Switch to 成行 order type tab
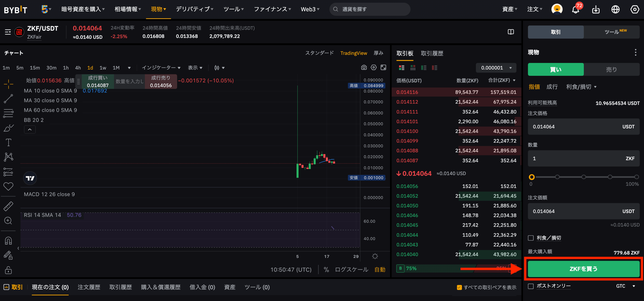This screenshot has width=644, height=301. (x=552, y=87)
